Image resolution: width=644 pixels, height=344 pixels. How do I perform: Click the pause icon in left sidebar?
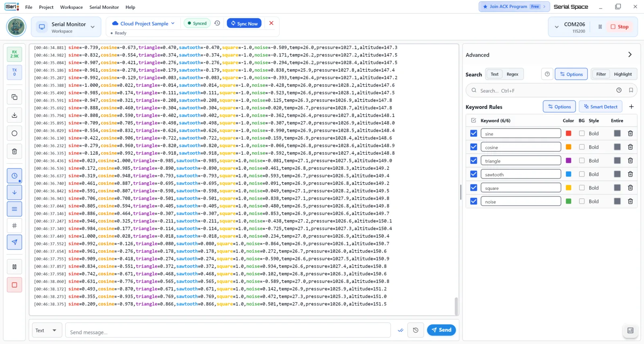pyautogui.click(x=14, y=267)
